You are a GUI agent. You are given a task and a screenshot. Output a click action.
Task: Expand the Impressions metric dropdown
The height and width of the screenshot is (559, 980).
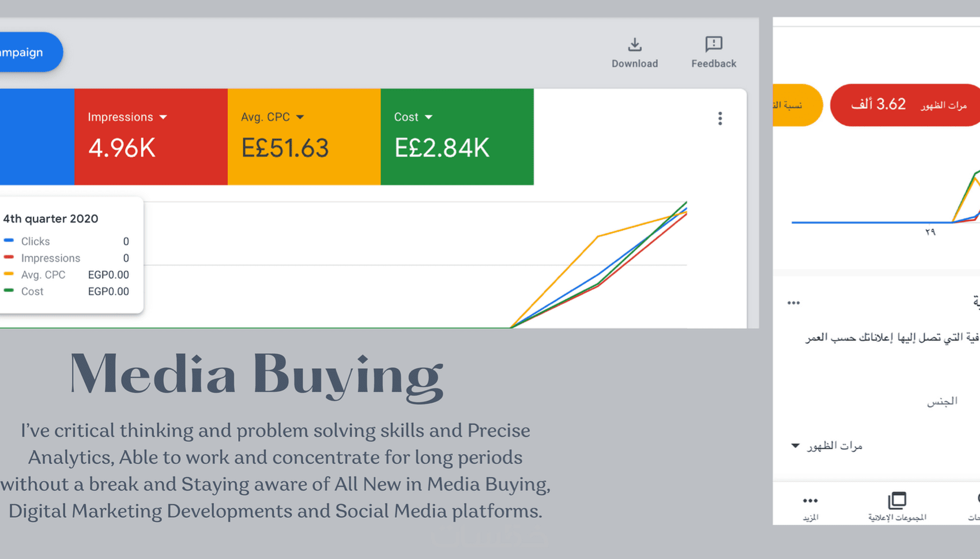(x=164, y=117)
